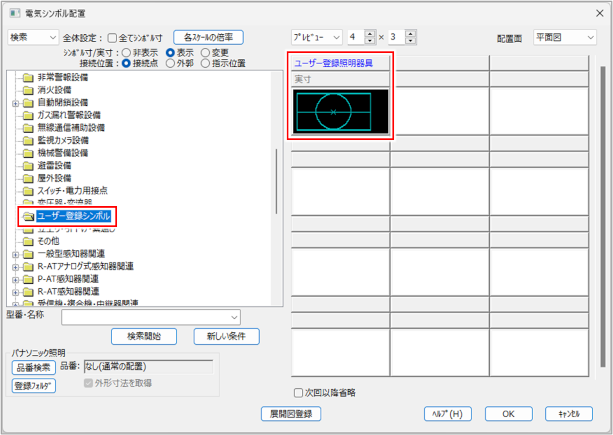Check the 次回以降省略 checkbox

[x=297, y=393]
